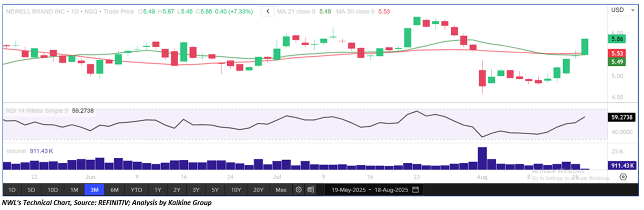This screenshot has width=644, height=210.
Task: Click the green 5.49 MA21 price tag
Action: tap(617, 62)
